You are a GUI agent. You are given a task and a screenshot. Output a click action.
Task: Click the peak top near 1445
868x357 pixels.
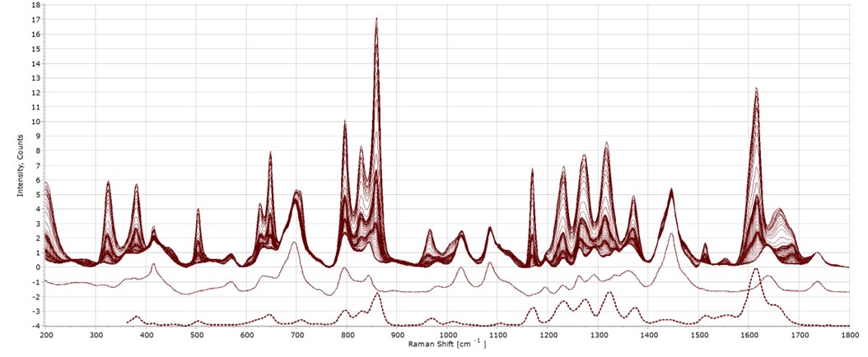click(671, 190)
